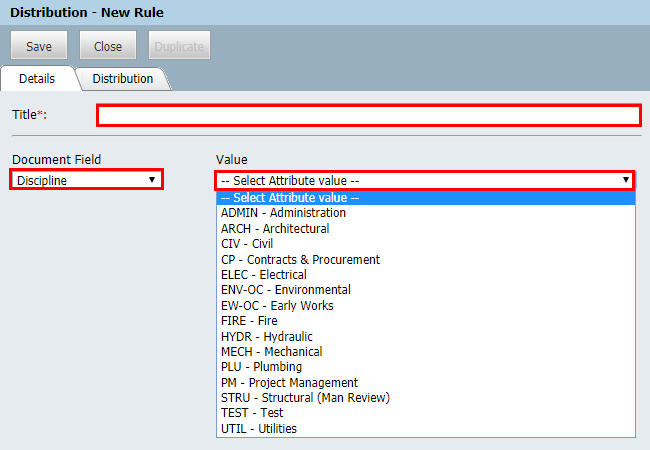
Task: Select UTIL - Utilities option
Action: point(258,429)
